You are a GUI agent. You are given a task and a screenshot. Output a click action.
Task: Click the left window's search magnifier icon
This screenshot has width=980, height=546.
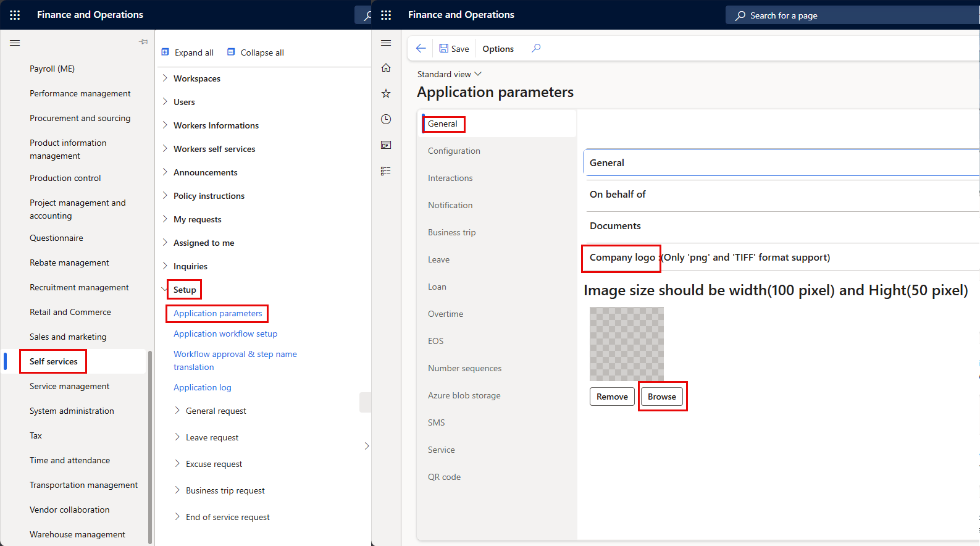(x=366, y=15)
